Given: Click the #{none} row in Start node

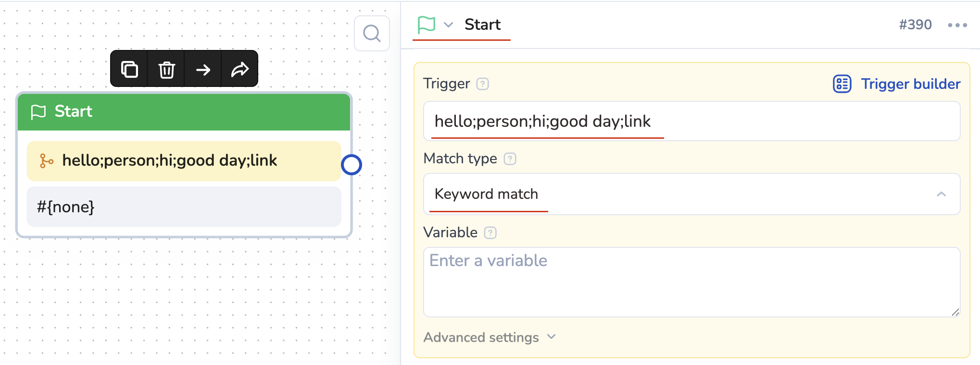Looking at the screenshot, I should tap(184, 207).
